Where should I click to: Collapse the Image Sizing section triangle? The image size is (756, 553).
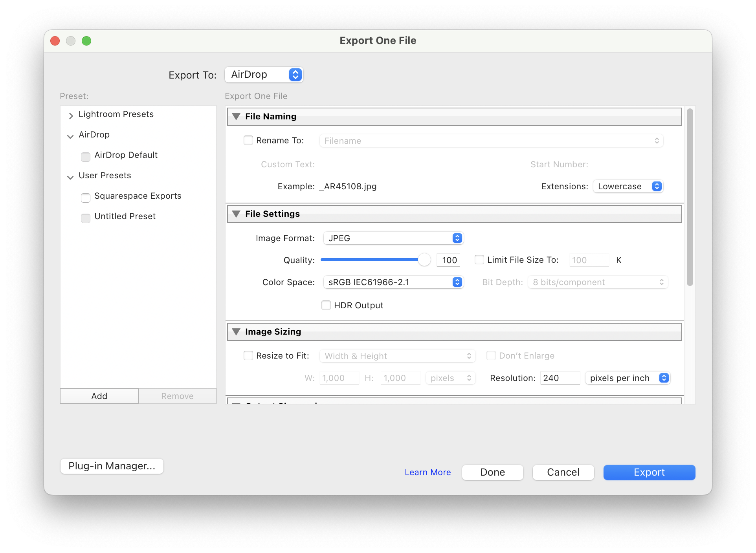[236, 332]
